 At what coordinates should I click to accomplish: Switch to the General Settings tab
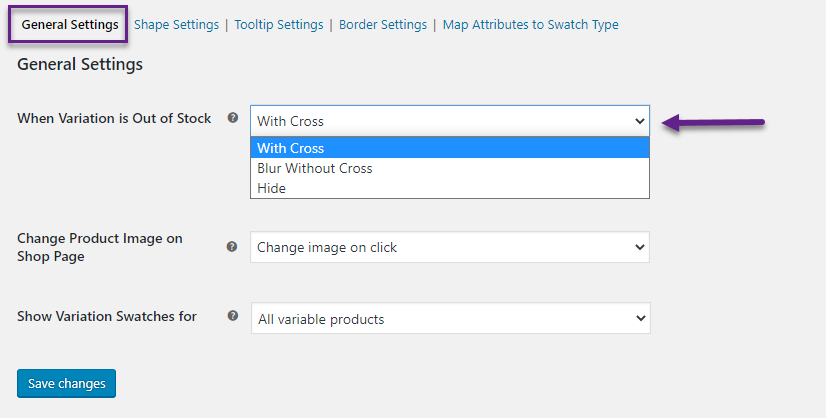[x=70, y=25]
